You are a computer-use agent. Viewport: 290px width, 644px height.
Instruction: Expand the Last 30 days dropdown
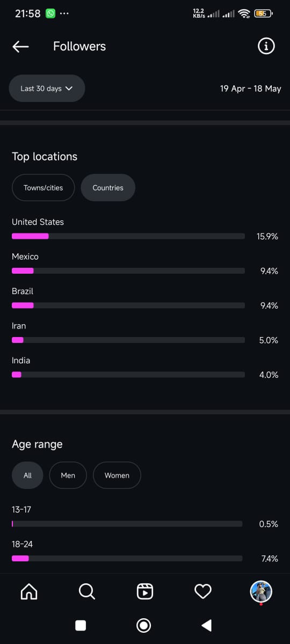tap(47, 89)
